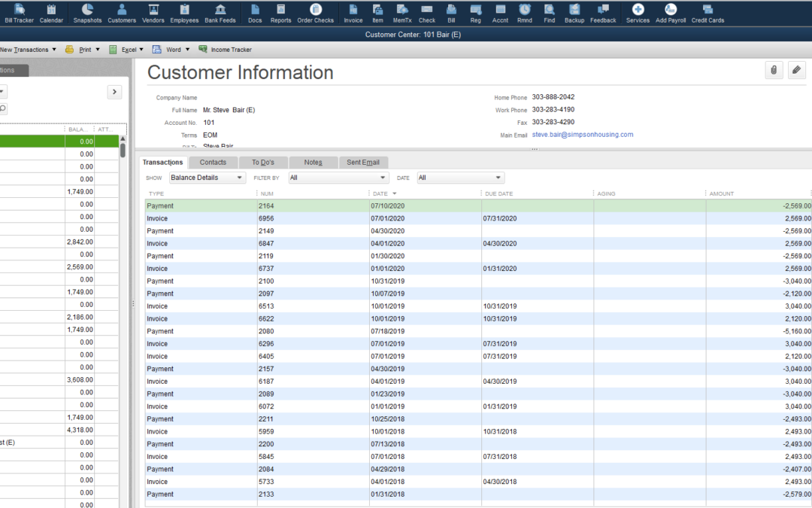Switch to the Contacts tab

213,163
